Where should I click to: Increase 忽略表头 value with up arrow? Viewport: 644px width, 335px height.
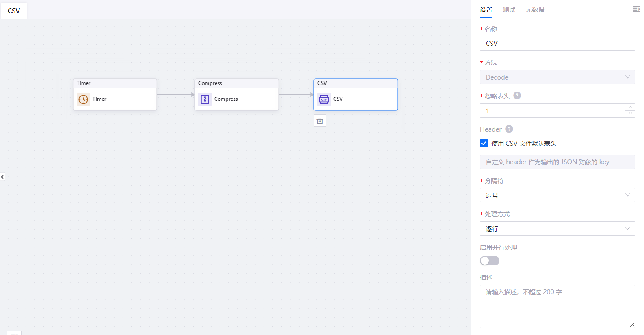pos(630,107)
